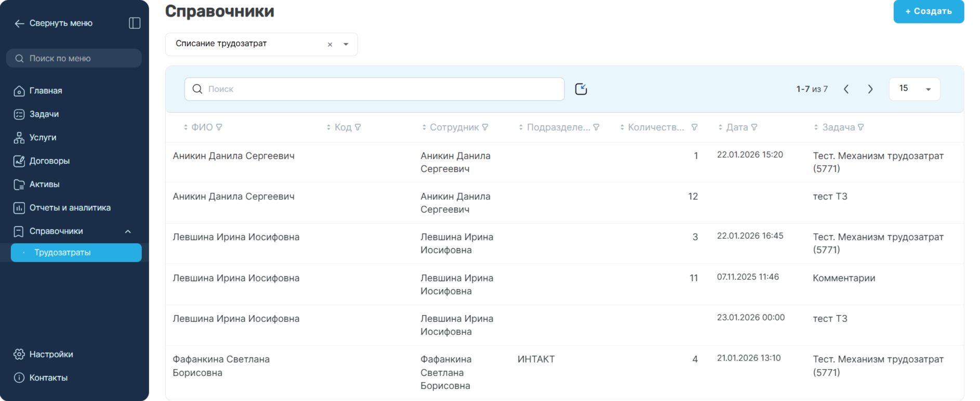Click the Задачи tasks icon
The width and height of the screenshot is (980, 401).
[19, 114]
